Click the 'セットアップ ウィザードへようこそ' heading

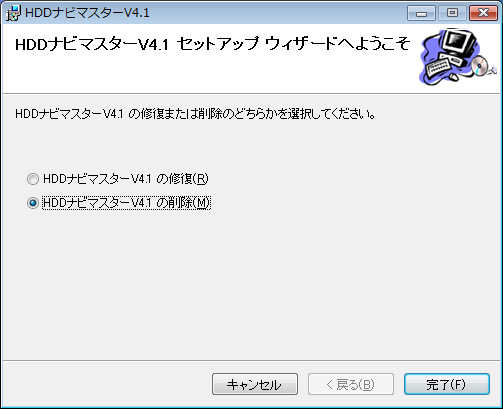click(x=293, y=44)
